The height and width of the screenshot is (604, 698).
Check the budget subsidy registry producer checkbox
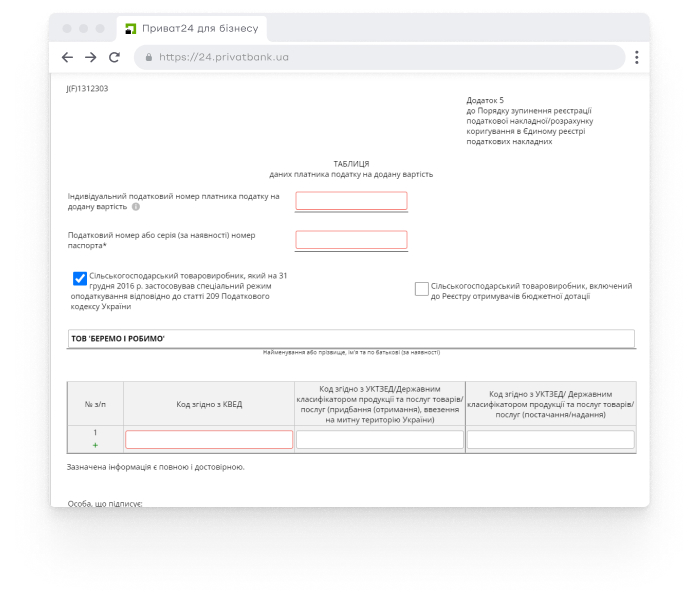click(422, 289)
